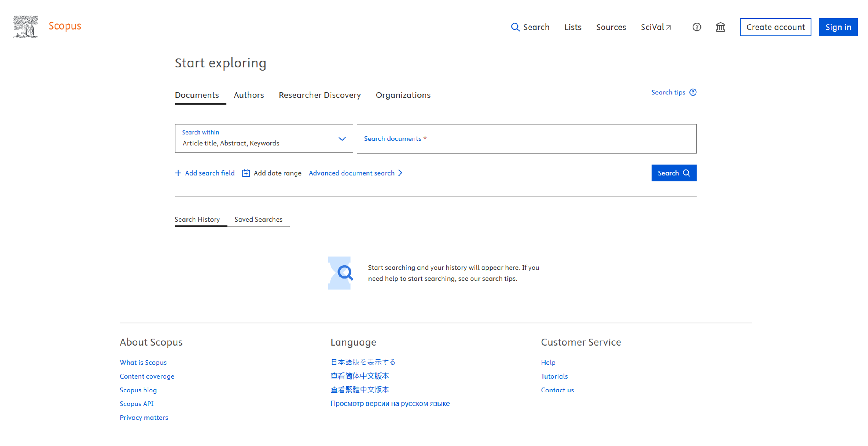Select the Organizations tab
Image resolution: width=868 pixels, height=446 pixels.
(403, 95)
